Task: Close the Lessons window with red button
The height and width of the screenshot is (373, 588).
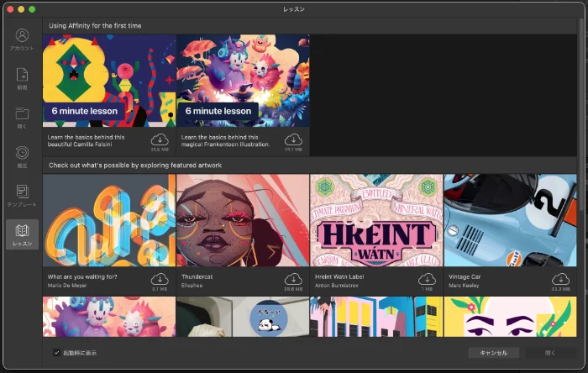Action: tap(10, 9)
